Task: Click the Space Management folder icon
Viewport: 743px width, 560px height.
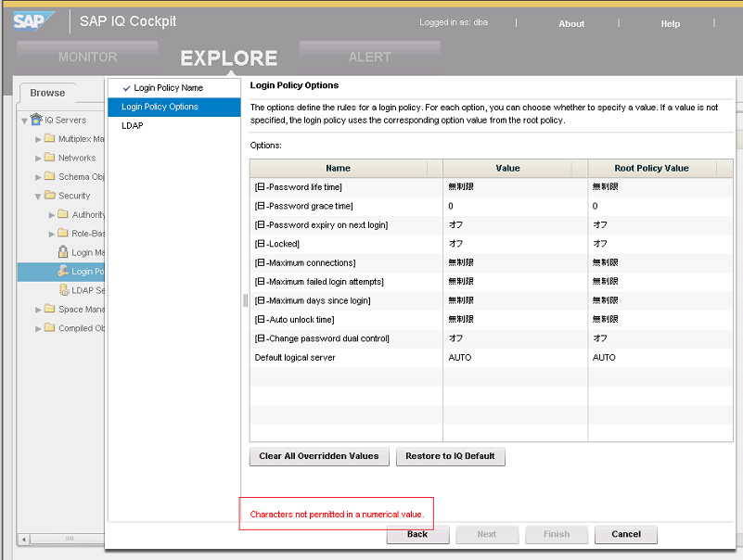Action: point(50,309)
